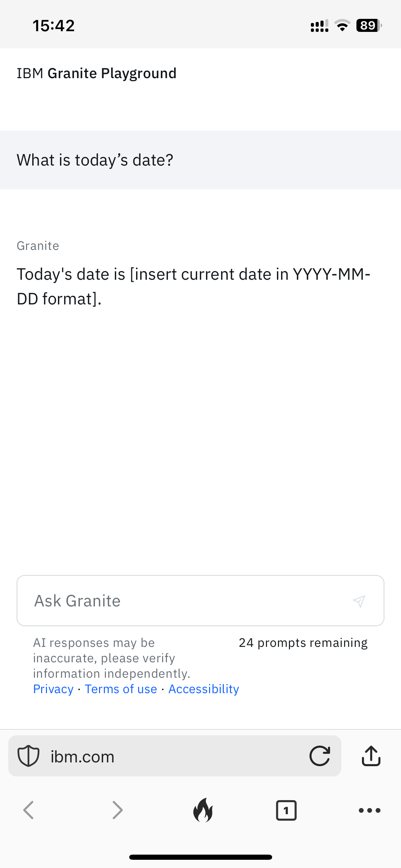The image size is (401, 868).
Task: Open the Privacy link
Action: (x=53, y=689)
